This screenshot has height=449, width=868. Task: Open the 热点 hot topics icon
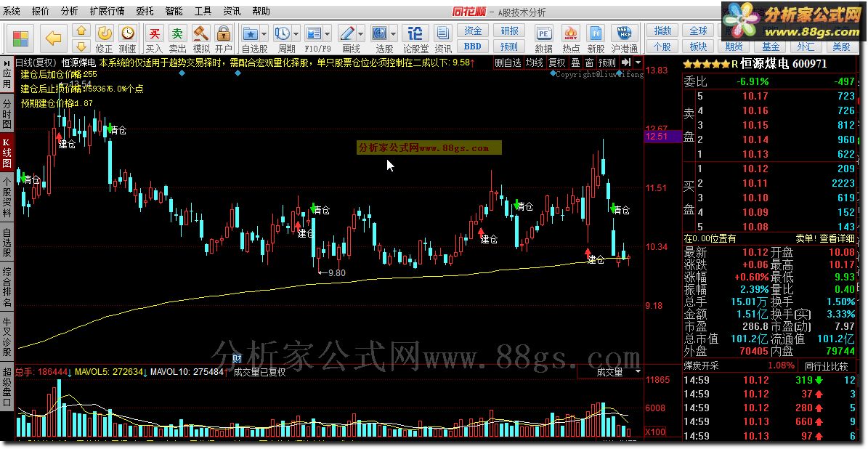click(571, 39)
